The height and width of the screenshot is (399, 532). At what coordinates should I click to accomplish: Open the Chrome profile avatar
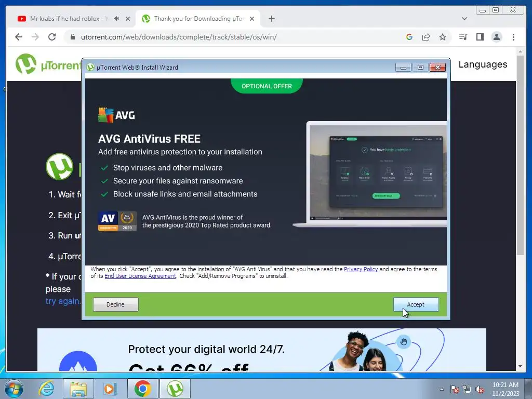click(x=496, y=37)
